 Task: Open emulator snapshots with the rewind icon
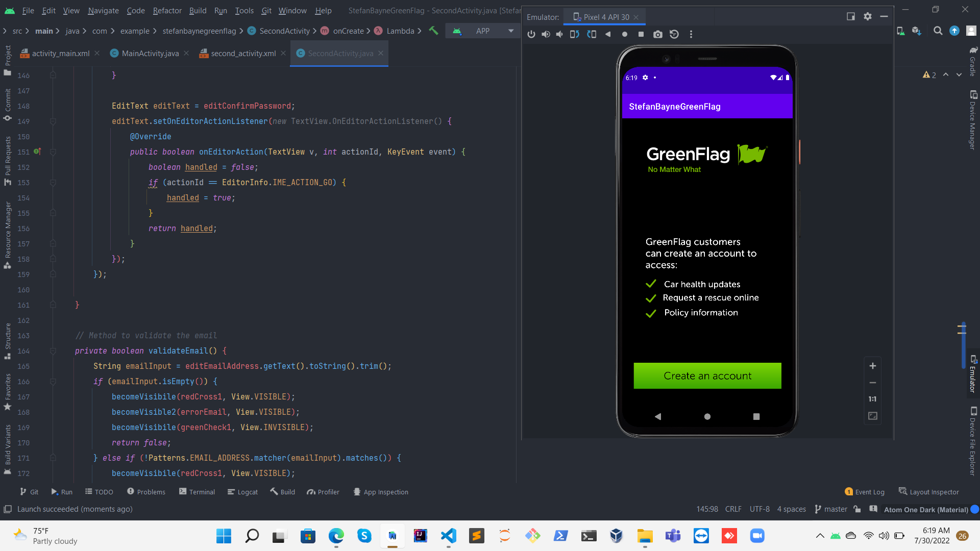(674, 34)
